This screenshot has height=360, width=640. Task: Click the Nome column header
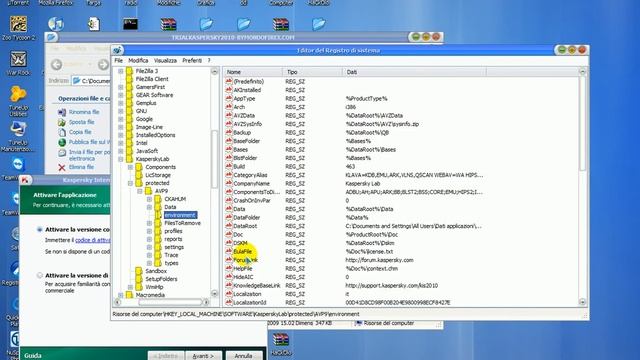[x=253, y=72]
